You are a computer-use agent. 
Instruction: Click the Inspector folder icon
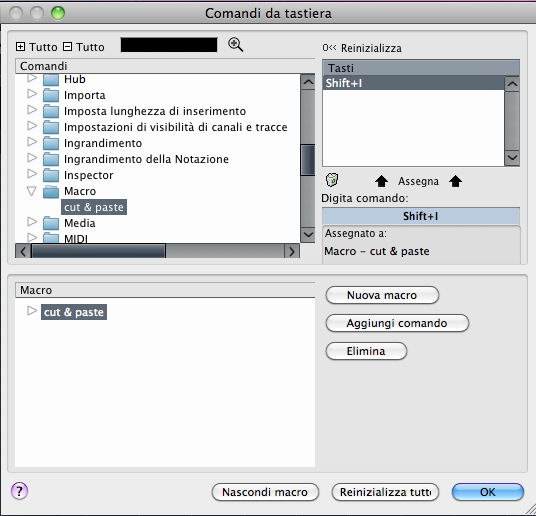click(x=51, y=175)
